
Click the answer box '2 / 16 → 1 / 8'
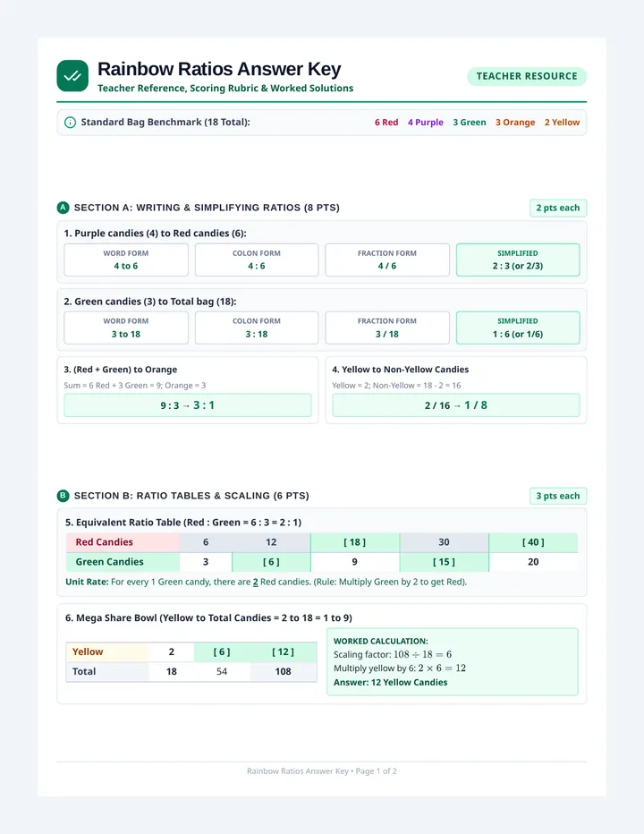click(x=456, y=405)
